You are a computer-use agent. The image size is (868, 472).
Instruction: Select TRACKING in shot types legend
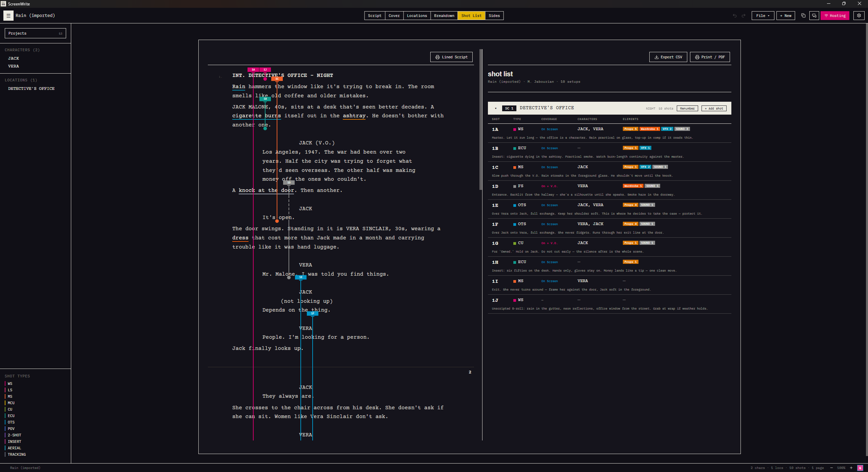point(17,455)
